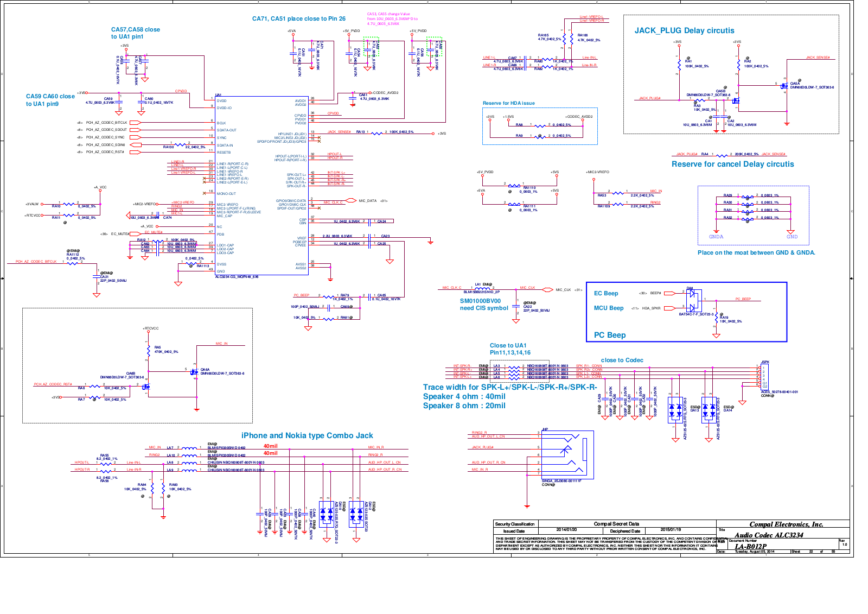Select 'SINGA_2SJ3080-001111F' part number
Screen dimensions: 868x614
pyautogui.click(x=561, y=481)
